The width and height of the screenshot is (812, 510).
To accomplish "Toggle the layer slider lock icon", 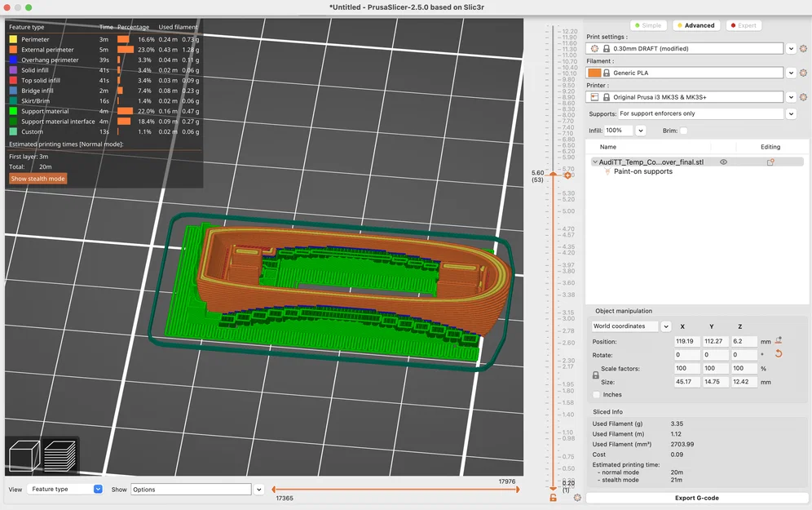I will click(x=553, y=498).
